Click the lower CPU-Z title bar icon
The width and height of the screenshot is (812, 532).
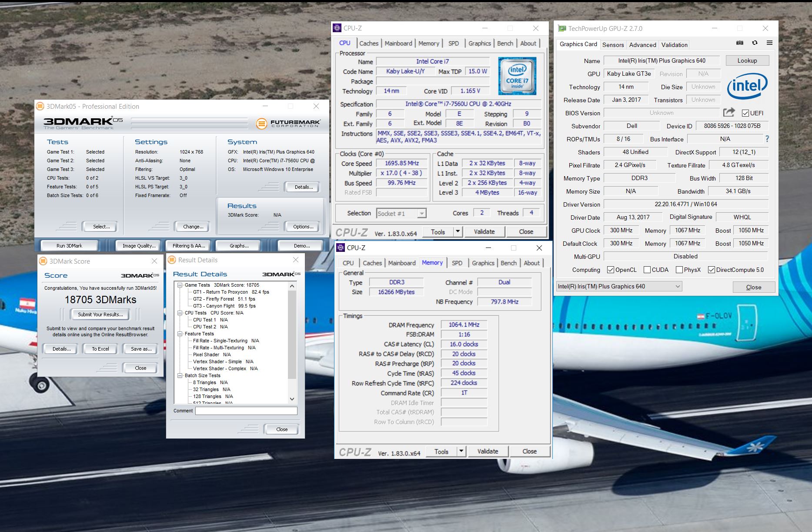point(340,248)
